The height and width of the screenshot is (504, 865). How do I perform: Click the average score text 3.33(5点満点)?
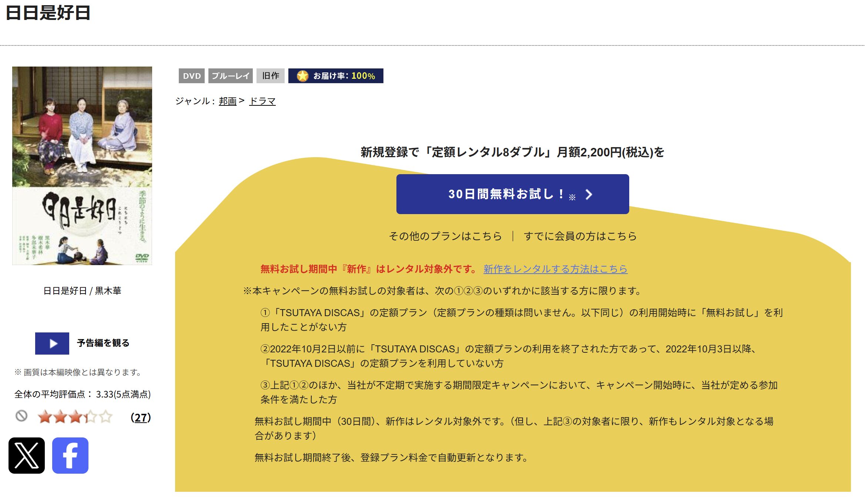(x=123, y=394)
